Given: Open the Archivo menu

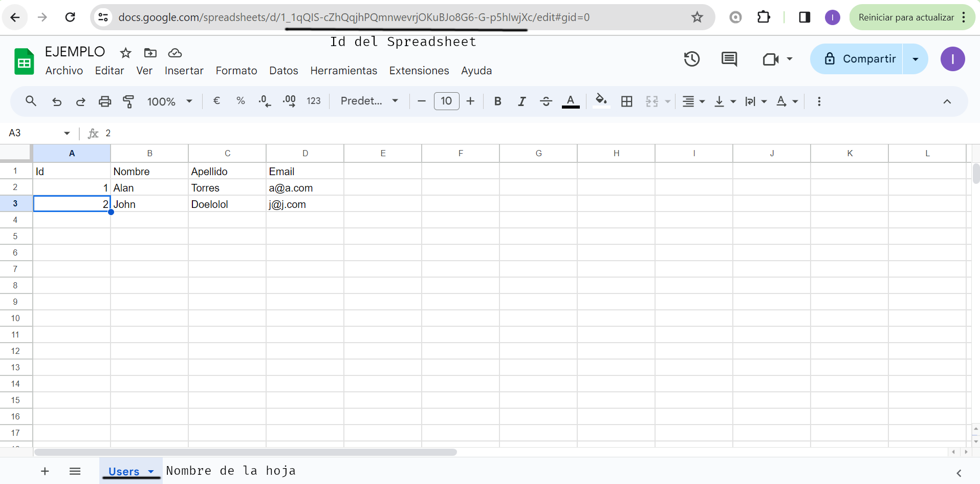Looking at the screenshot, I should 64,71.
